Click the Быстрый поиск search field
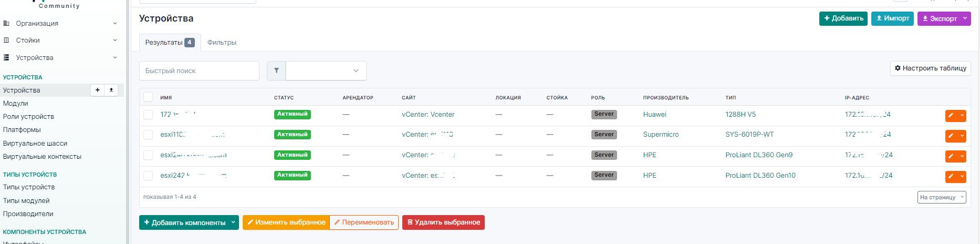 point(199,71)
